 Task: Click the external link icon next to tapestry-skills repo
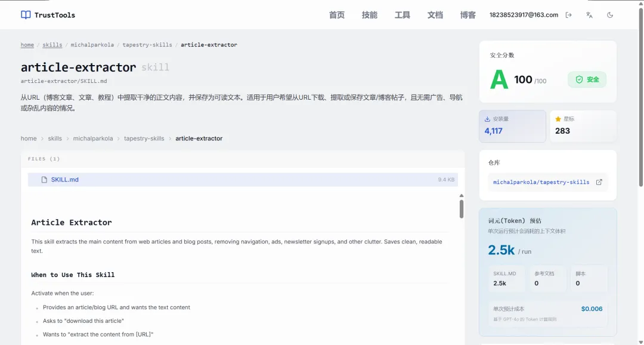click(599, 182)
